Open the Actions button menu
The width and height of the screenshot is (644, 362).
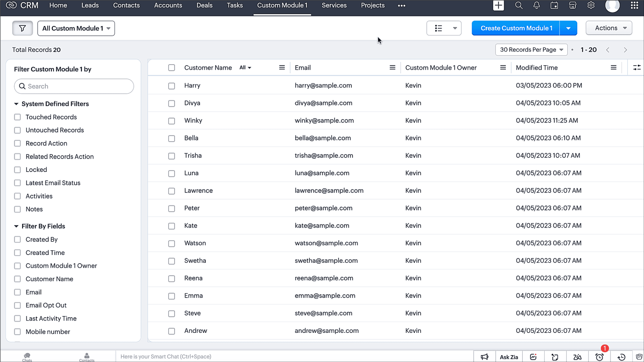(x=609, y=28)
